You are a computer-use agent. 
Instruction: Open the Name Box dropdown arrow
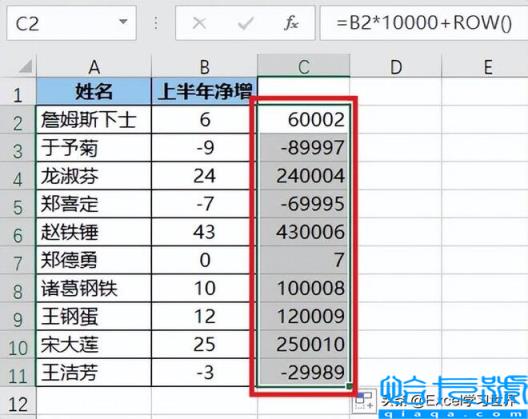123,22
